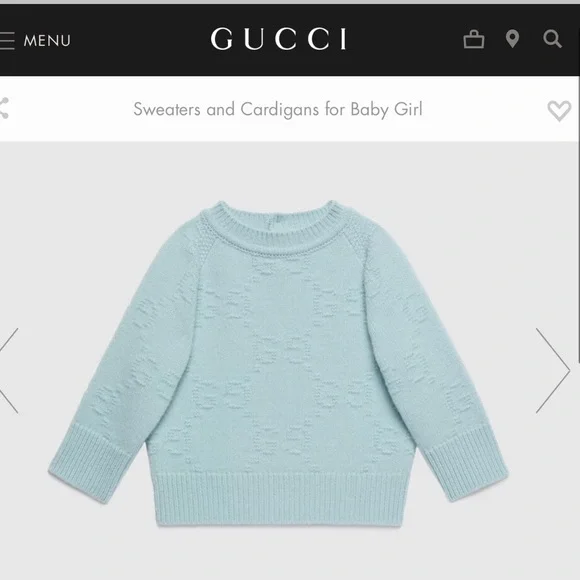This screenshot has height=580, width=580.
Task: Select the light blue sweater image
Action: (278, 363)
